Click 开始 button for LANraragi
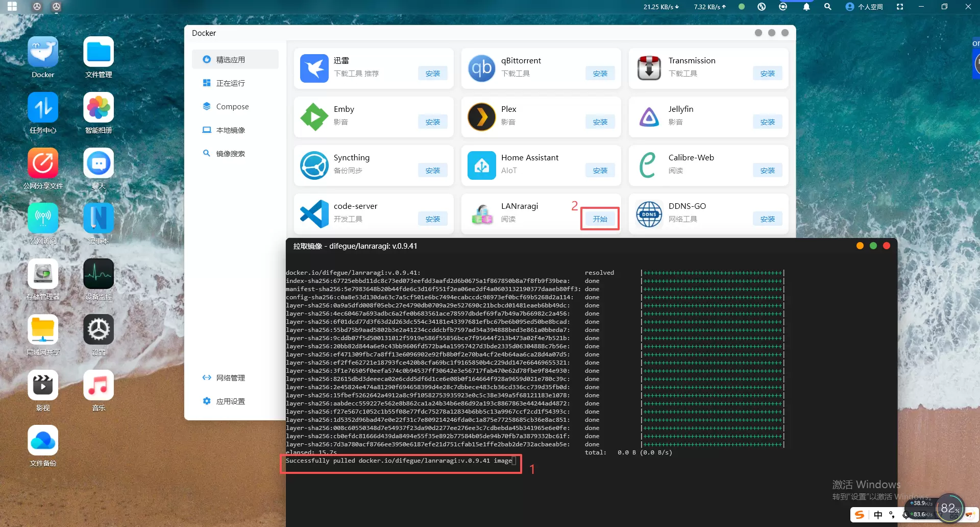The width and height of the screenshot is (980, 527). (600, 219)
